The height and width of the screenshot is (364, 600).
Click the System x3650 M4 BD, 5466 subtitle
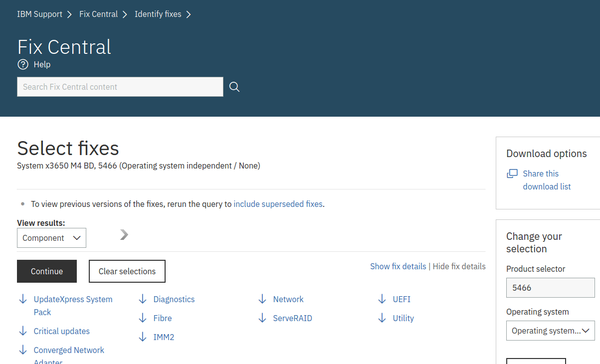tap(139, 166)
